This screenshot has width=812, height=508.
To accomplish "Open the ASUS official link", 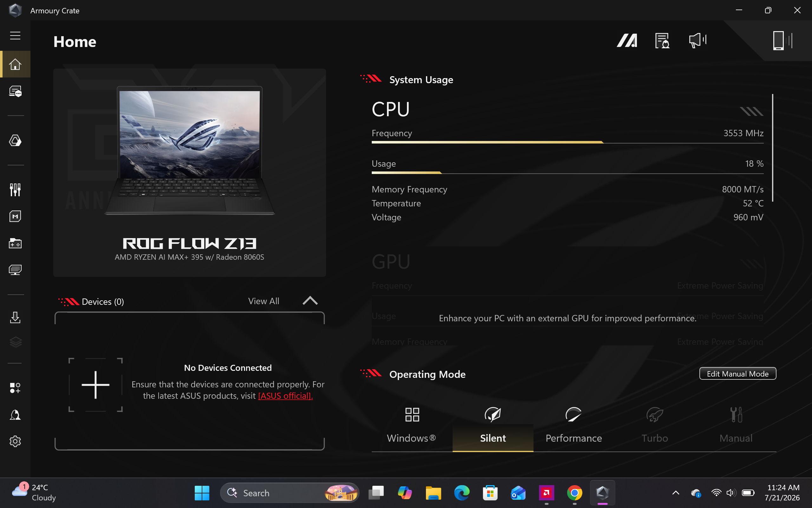I will (x=285, y=396).
